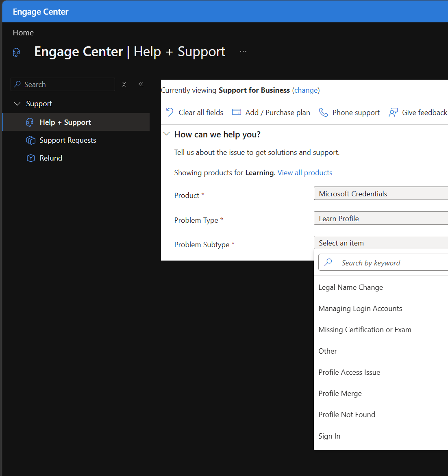Collapse the How can we help you section
The height and width of the screenshot is (476, 448).
coord(166,134)
